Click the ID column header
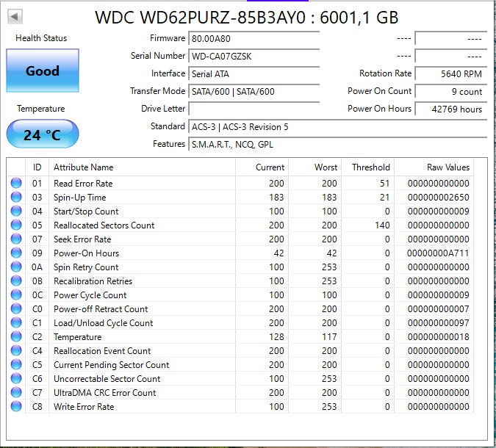Viewport: 496px width, 448px height. coord(37,167)
